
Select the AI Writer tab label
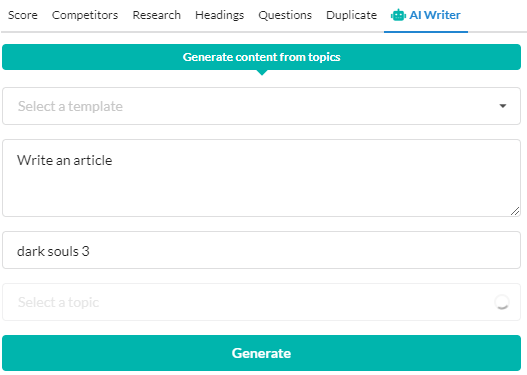435,15
